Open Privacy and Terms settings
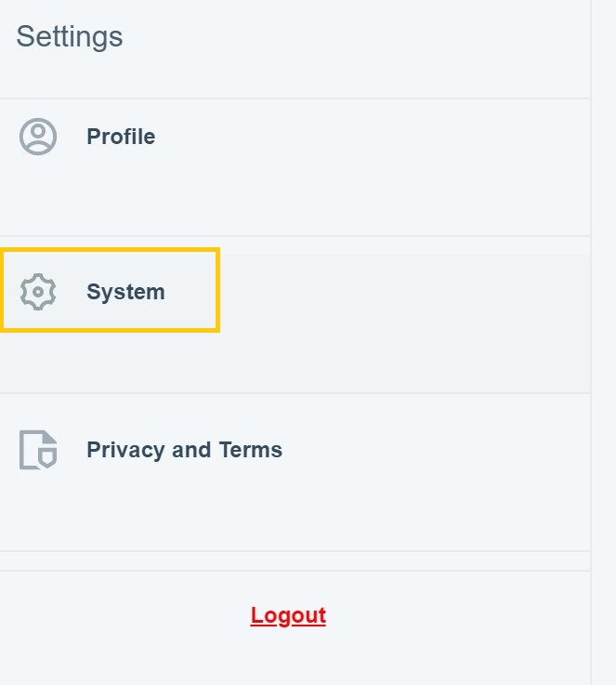 pyautogui.click(x=184, y=450)
